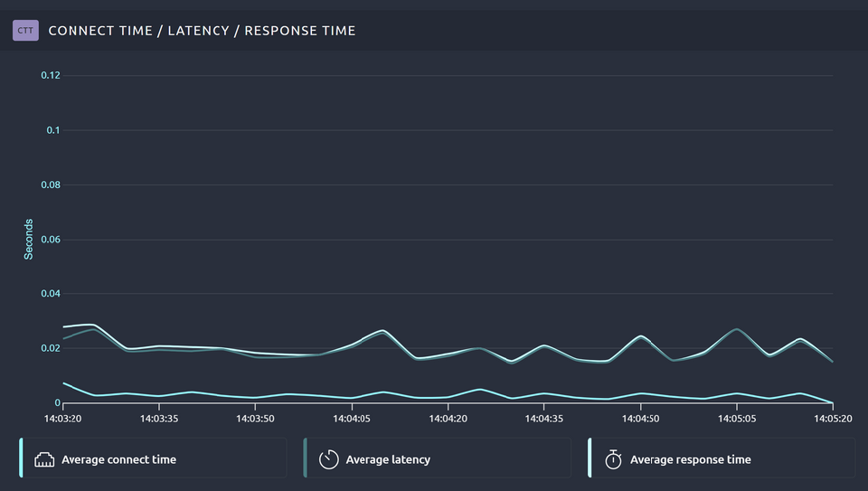Image resolution: width=868 pixels, height=491 pixels.
Task: Select the 14:05:20 x-axis tick label
Action: tap(831, 419)
